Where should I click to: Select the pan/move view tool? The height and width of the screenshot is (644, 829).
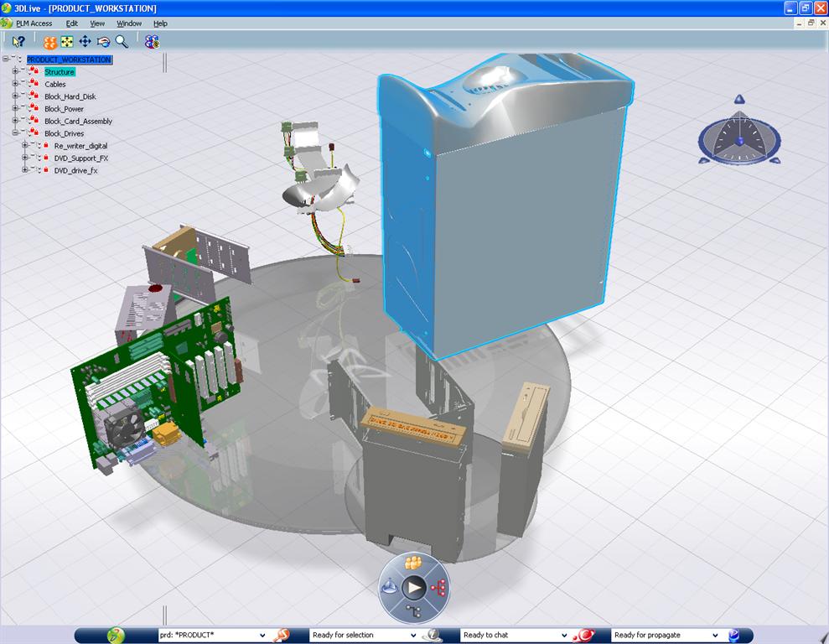pyautogui.click(x=85, y=41)
